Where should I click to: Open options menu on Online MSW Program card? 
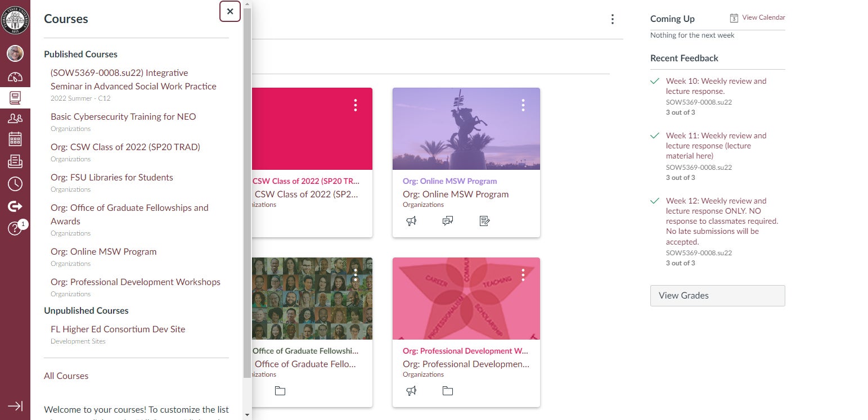[523, 105]
